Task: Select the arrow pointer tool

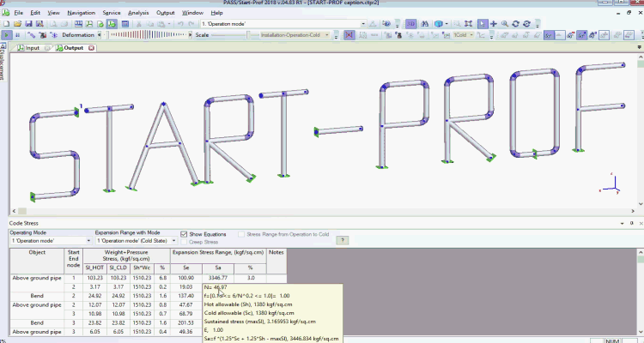Action: pos(483,24)
